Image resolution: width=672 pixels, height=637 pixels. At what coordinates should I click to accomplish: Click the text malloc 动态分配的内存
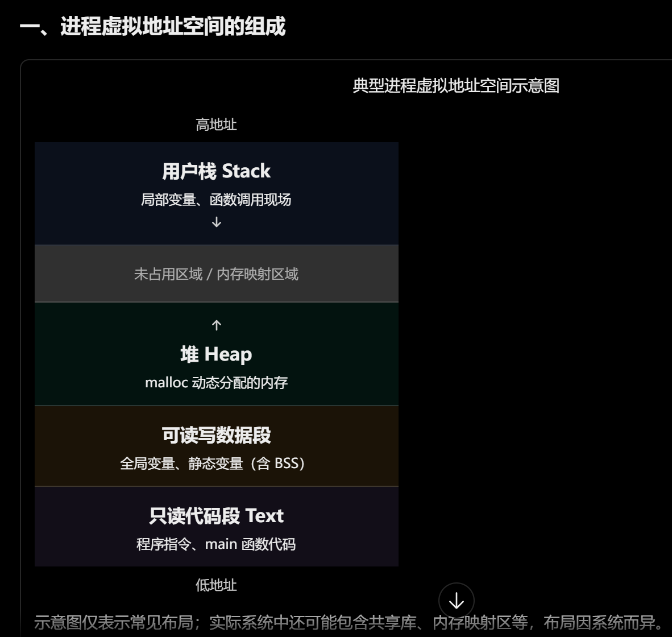point(216,382)
